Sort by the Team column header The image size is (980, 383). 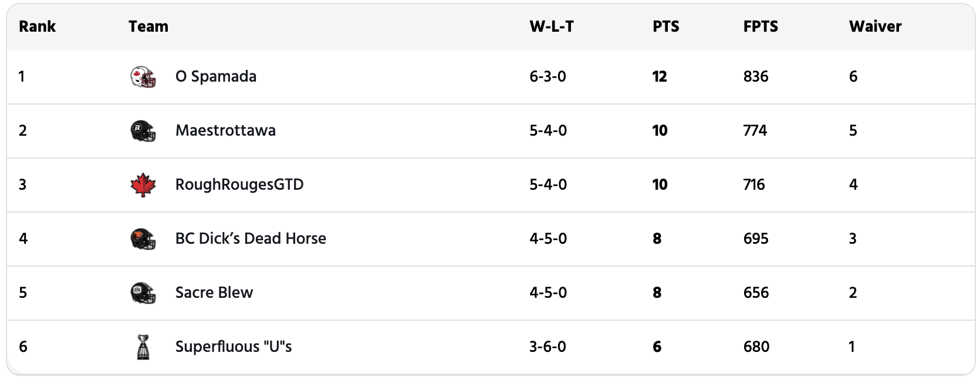point(148,26)
